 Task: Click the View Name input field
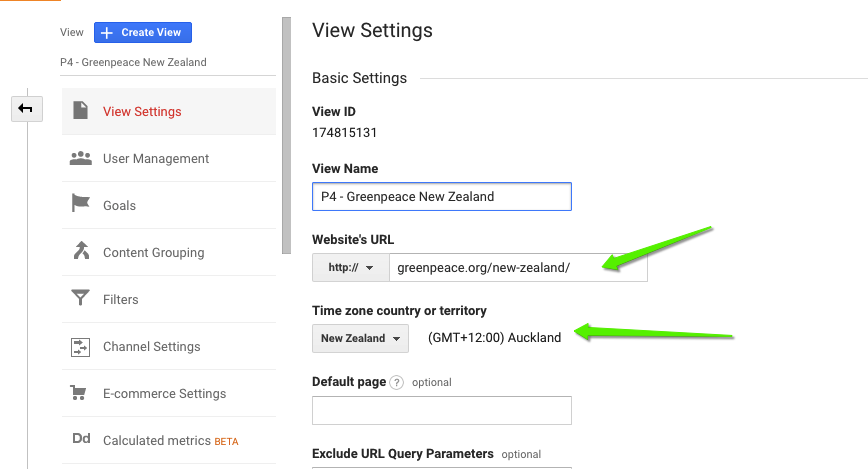pos(442,197)
